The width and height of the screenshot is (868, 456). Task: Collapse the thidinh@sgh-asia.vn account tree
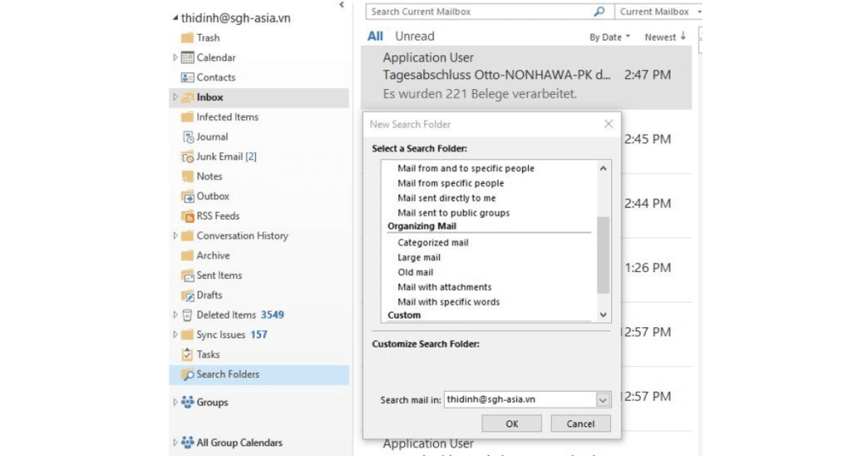point(175,18)
